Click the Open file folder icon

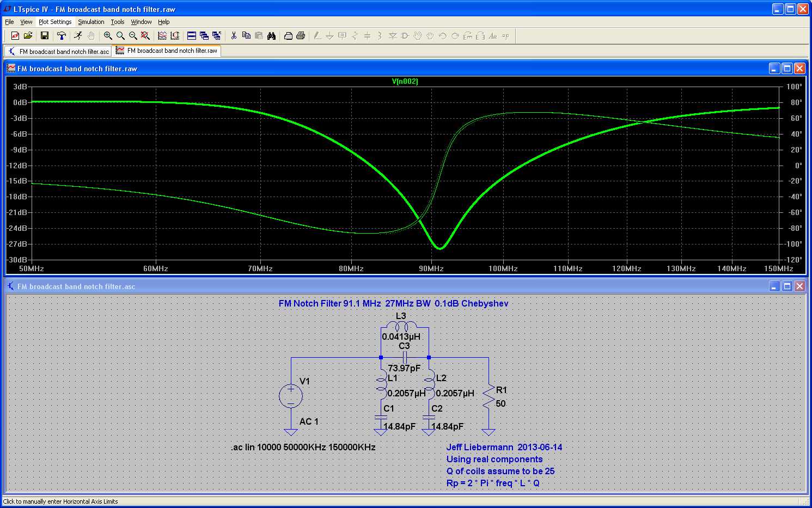28,36
